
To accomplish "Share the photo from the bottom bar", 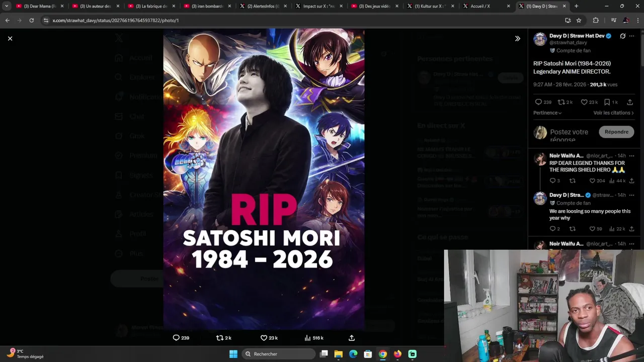I will (352, 338).
